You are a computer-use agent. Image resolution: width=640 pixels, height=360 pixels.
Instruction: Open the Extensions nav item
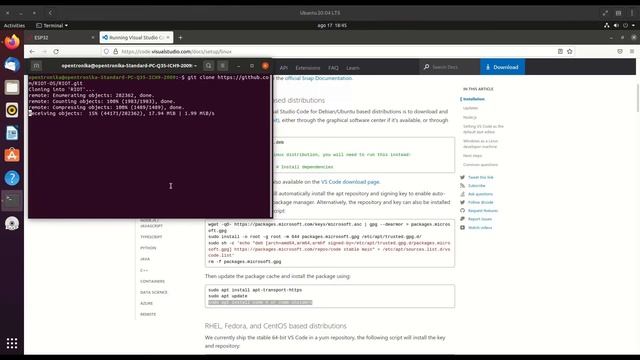click(308, 68)
